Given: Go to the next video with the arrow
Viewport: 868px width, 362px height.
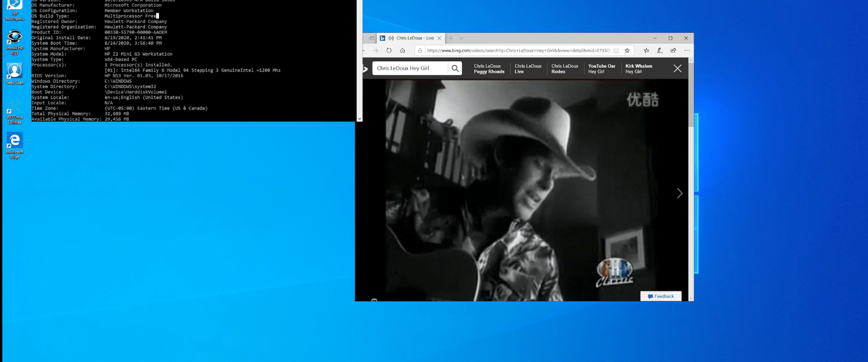Looking at the screenshot, I should tap(679, 194).
